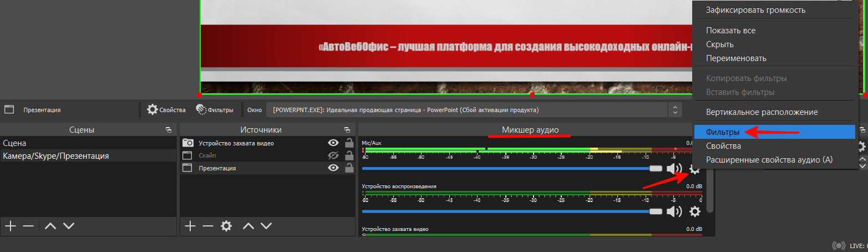Screen dimensions: 868x252
Task: Click window icon left of Презентация toolbar label
Action: click(x=9, y=110)
